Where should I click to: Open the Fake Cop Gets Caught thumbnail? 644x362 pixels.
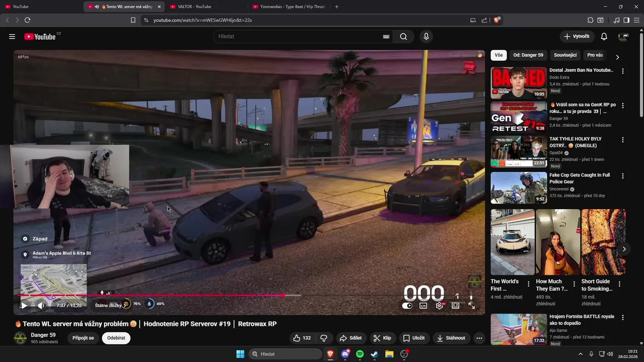pyautogui.click(x=519, y=188)
